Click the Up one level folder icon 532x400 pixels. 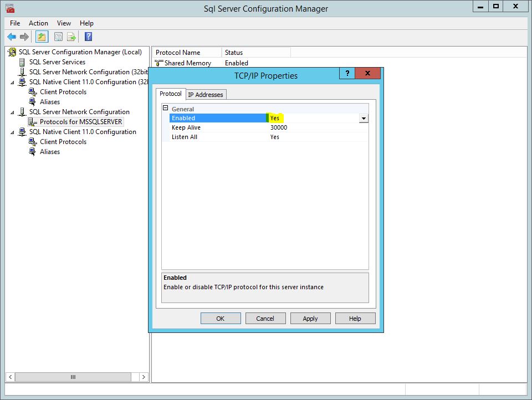pyautogui.click(x=42, y=37)
